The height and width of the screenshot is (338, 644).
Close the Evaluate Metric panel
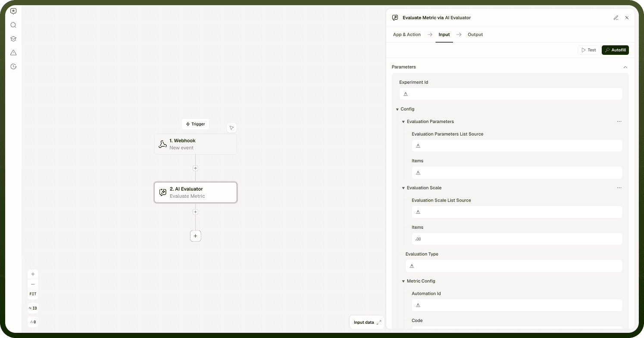[627, 18]
